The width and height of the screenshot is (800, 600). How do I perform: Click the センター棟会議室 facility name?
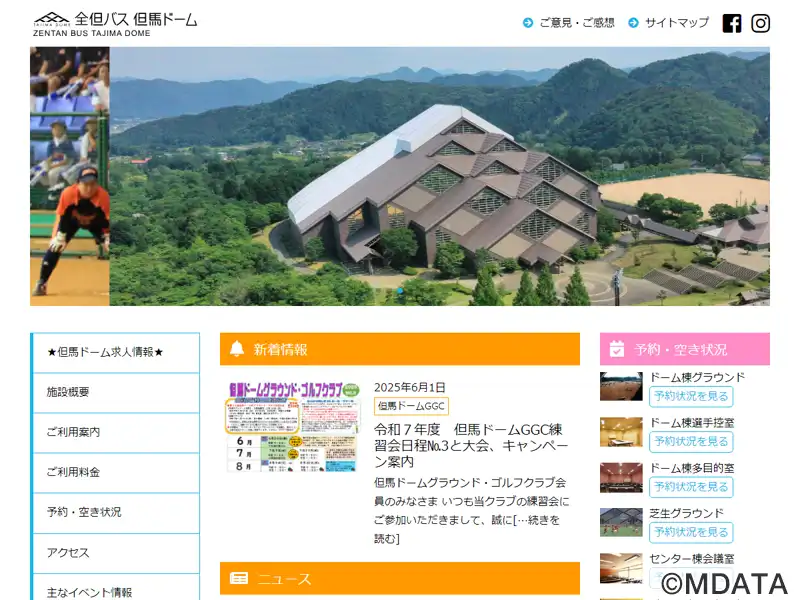tap(692, 559)
